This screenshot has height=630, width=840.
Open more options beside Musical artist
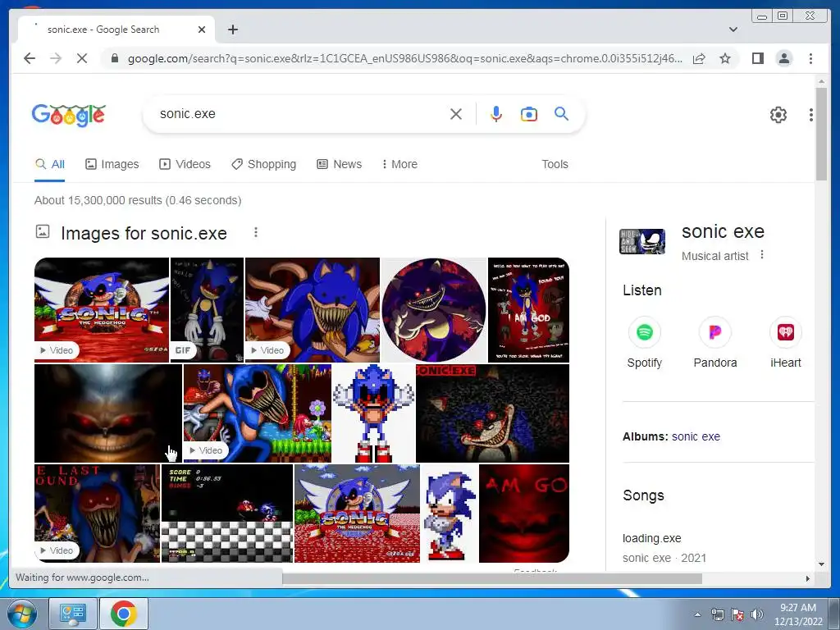762,255
